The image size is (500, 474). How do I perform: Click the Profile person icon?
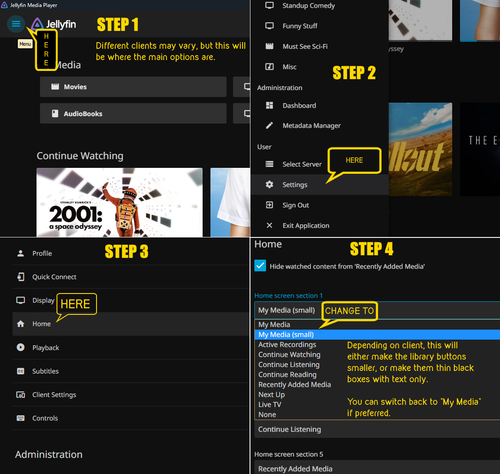click(x=21, y=253)
